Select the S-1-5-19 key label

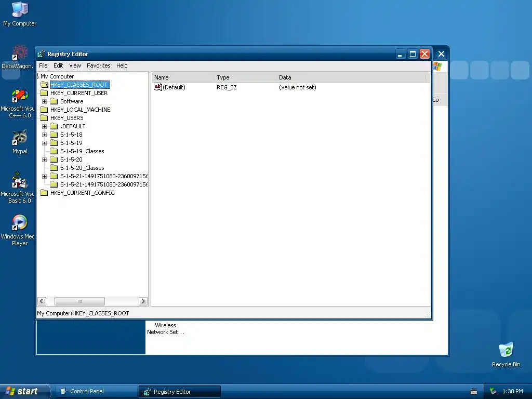point(71,143)
